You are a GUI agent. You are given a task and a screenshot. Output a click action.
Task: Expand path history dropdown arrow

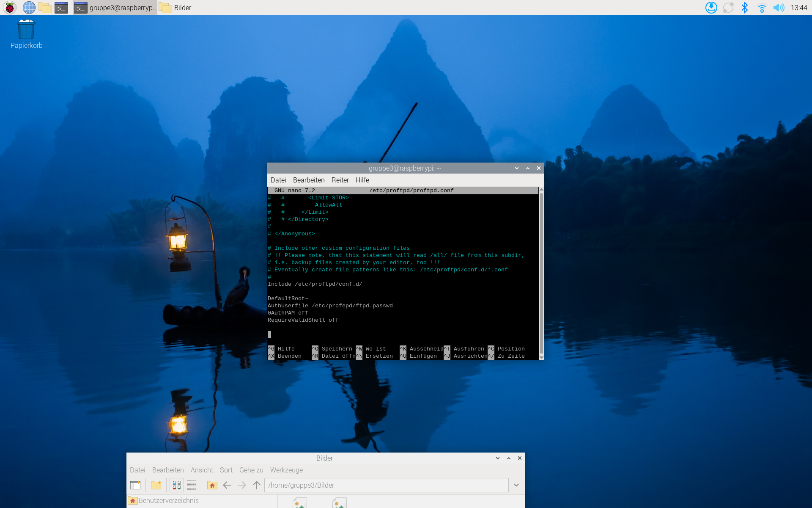516,485
